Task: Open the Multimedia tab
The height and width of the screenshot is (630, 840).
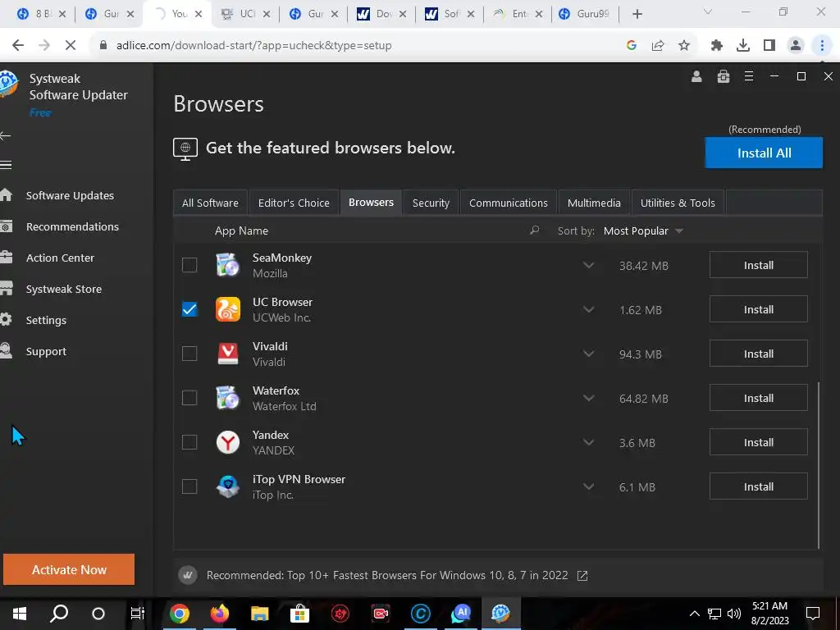Action: [594, 203]
